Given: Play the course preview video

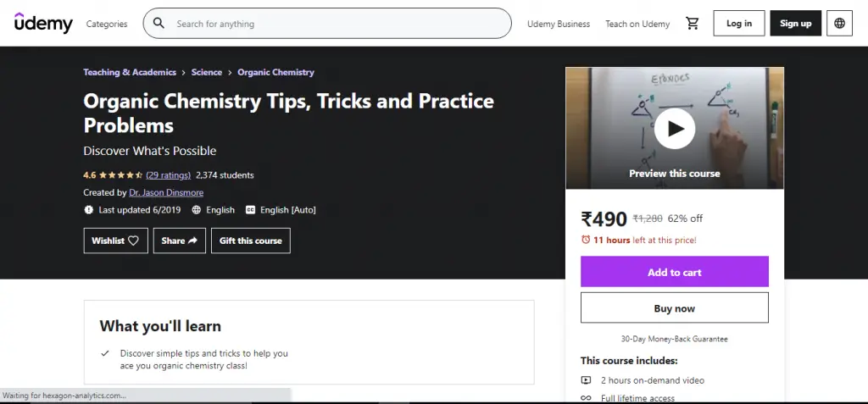Looking at the screenshot, I should click(675, 129).
